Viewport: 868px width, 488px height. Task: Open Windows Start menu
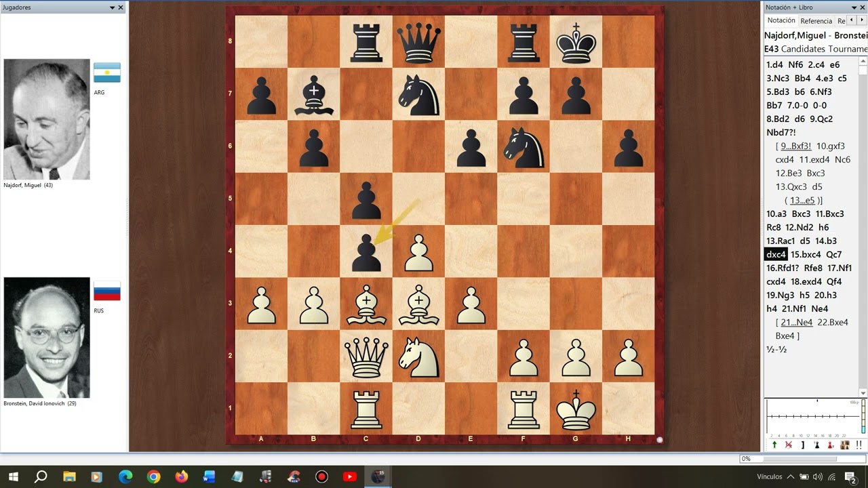[13, 476]
